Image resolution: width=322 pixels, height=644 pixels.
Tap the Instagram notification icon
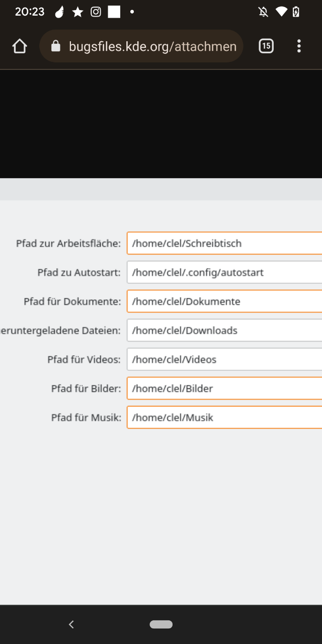[96, 12]
